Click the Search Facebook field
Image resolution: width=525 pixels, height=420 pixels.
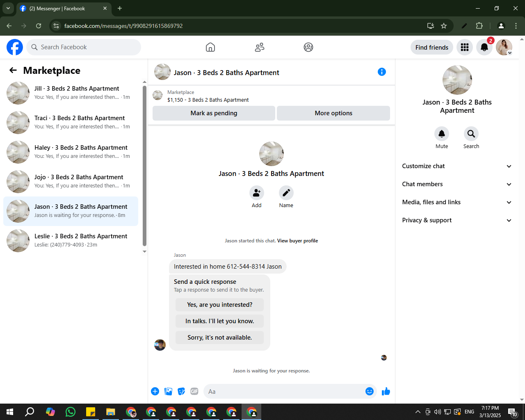pos(84,47)
